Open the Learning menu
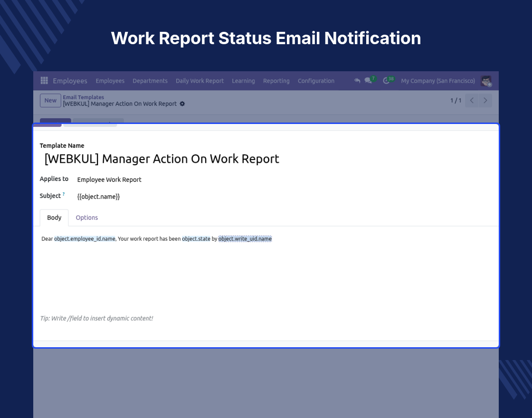This screenshot has height=418, width=532. (243, 81)
